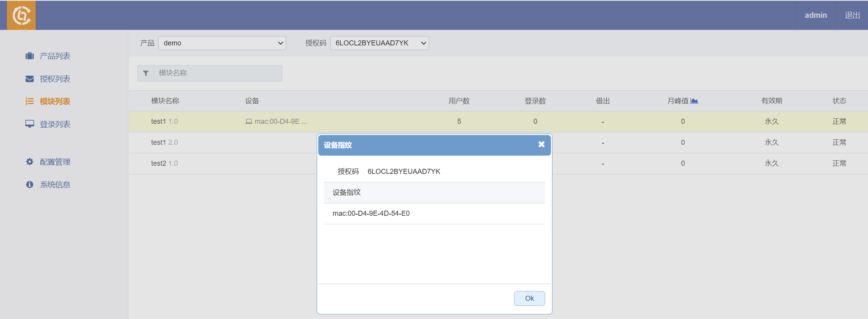Go to 登录列表 in the sidebar
Image resolution: width=868 pixels, height=319 pixels.
pyautogui.click(x=55, y=124)
